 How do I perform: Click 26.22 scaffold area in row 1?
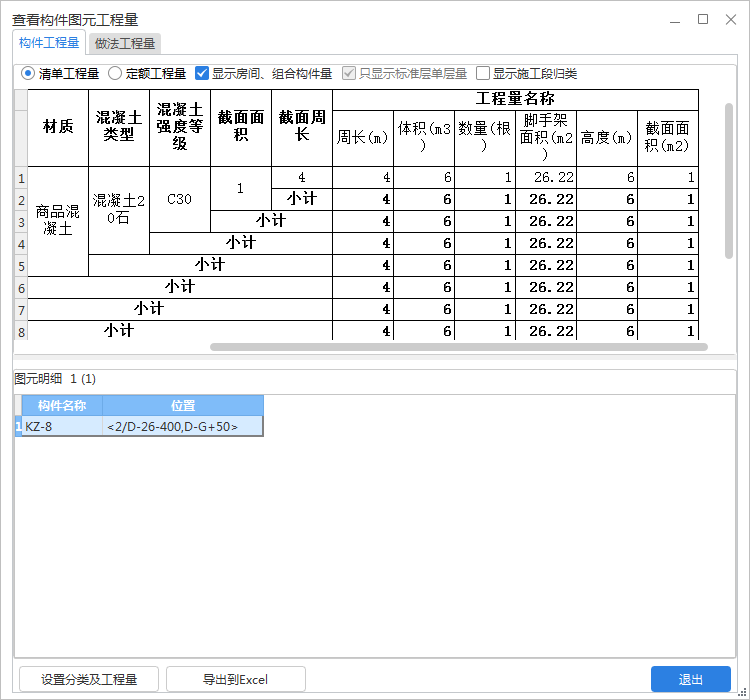click(x=546, y=178)
